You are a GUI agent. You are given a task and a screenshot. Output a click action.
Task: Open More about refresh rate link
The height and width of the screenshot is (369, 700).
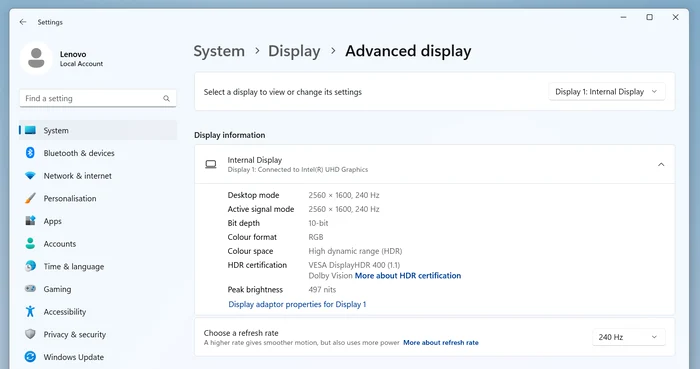pos(441,343)
